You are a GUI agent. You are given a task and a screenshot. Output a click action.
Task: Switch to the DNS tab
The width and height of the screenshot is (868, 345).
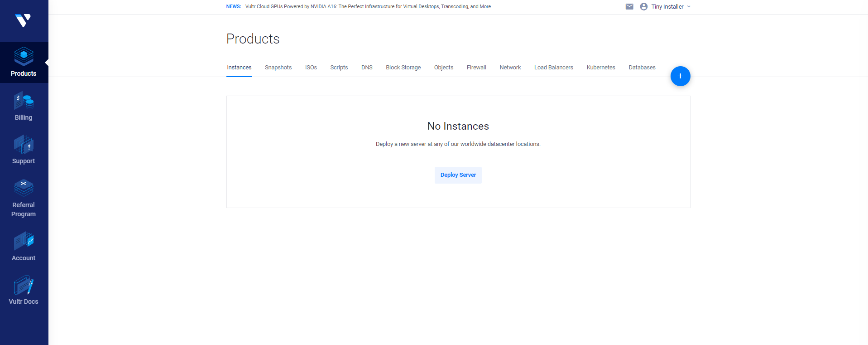coord(367,68)
